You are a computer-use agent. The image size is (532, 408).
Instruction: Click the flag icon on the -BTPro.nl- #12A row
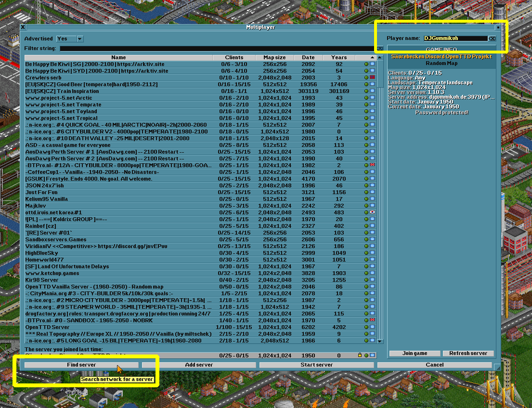coord(372,165)
